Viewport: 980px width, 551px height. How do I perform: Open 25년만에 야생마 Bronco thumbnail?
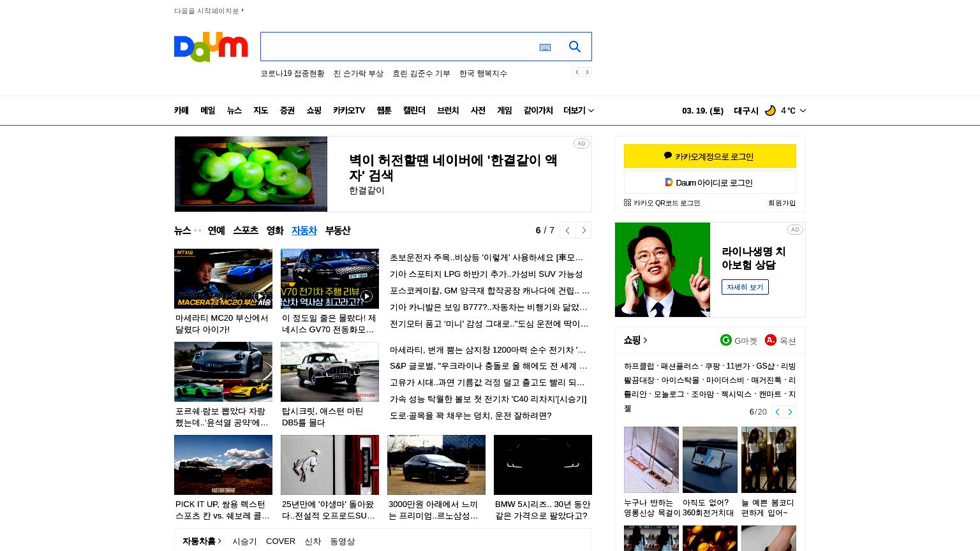pos(330,465)
